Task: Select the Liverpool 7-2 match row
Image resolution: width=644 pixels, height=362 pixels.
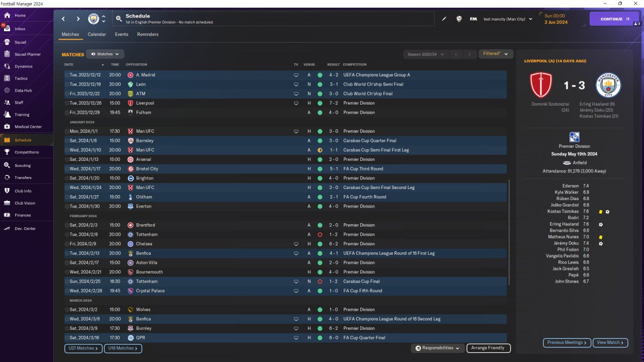Action: click(285, 103)
